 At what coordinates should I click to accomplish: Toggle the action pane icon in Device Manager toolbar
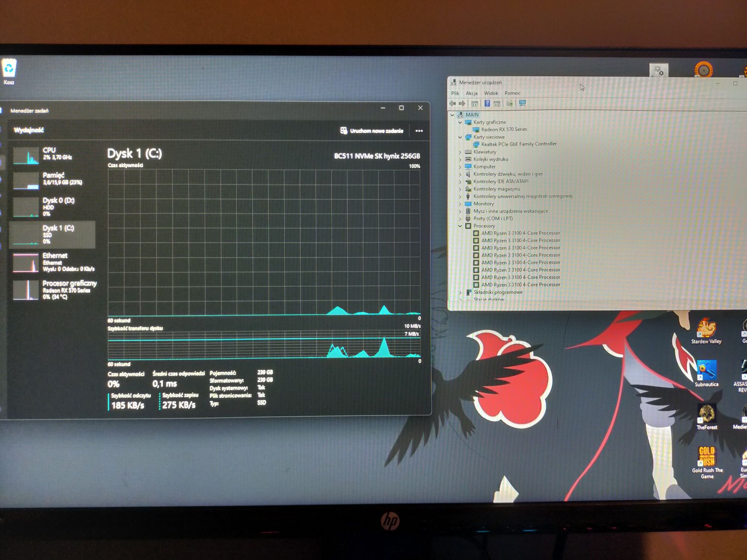tap(497, 103)
